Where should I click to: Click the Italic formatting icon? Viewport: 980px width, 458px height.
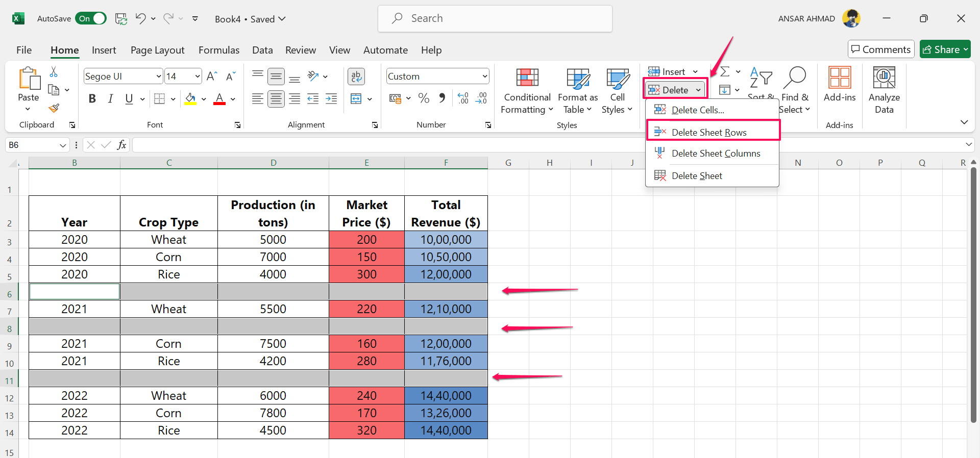[110, 99]
